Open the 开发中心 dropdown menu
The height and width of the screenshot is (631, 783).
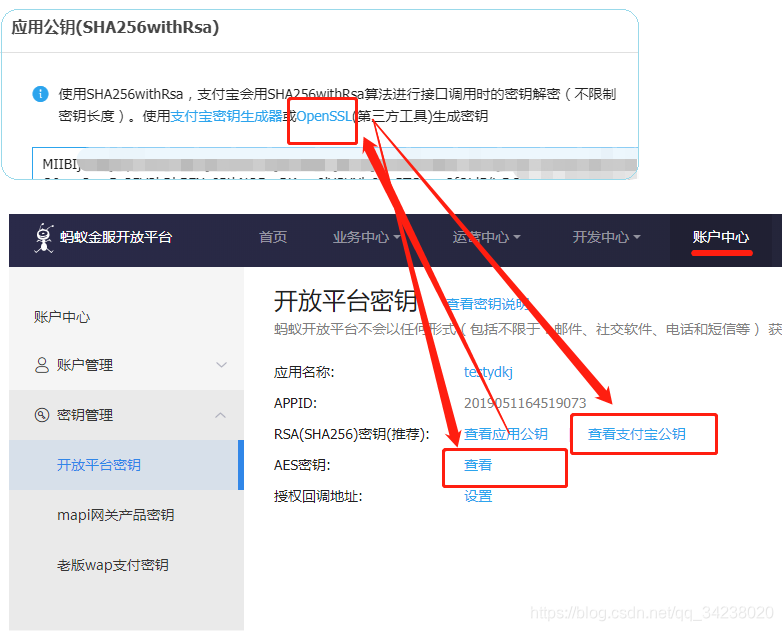pyautogui.click(x=606, y=237)
